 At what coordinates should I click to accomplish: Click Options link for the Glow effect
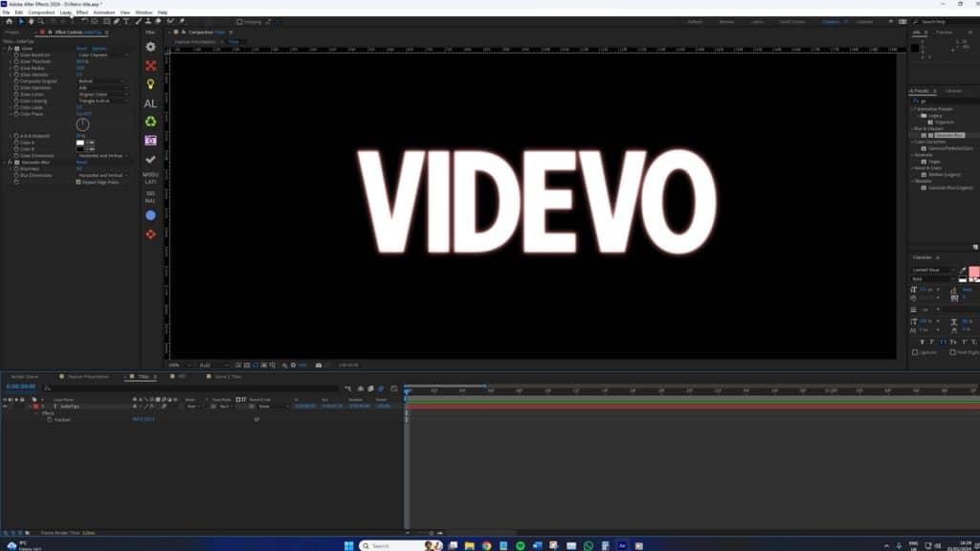coord(100,48)
